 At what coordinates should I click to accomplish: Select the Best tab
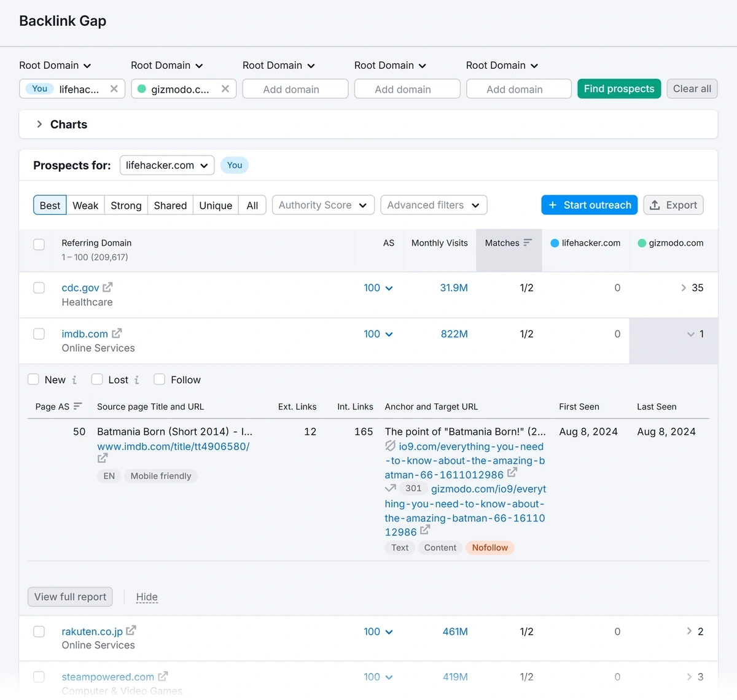coord(50,205)
